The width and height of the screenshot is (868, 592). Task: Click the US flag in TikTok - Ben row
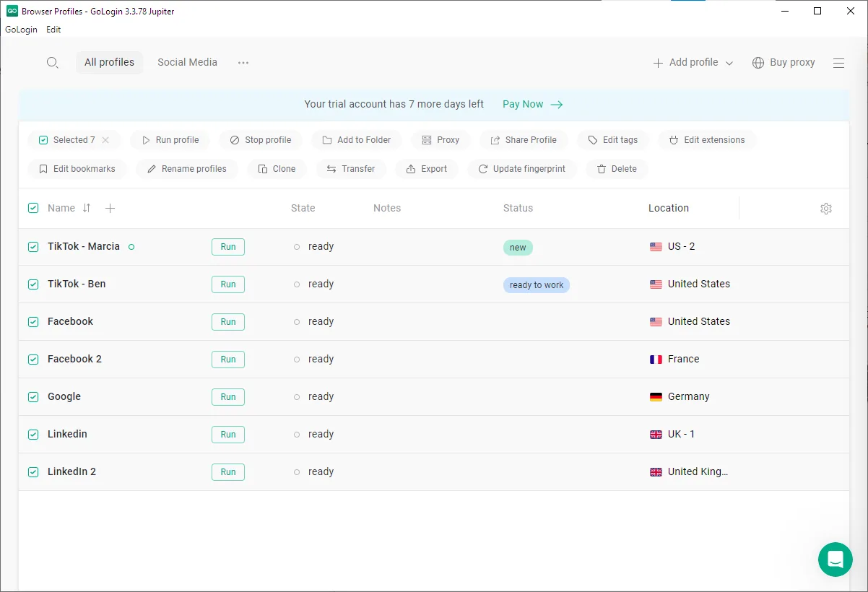tap(656, 284)
